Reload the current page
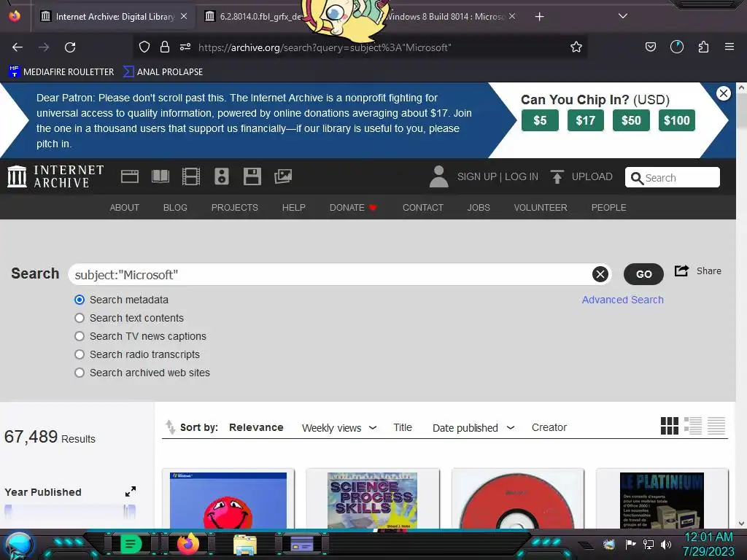Viewport: 747px width, 560px height. 70,47
